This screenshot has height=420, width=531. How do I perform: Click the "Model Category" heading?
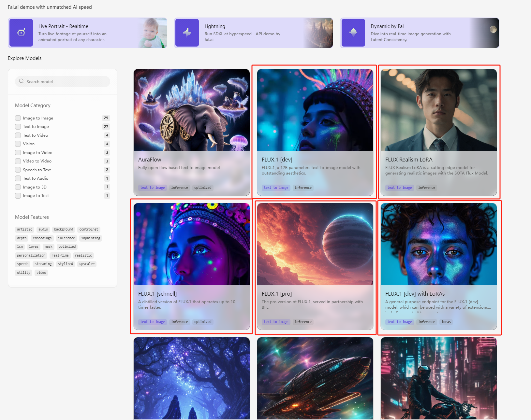click(33, 105)
